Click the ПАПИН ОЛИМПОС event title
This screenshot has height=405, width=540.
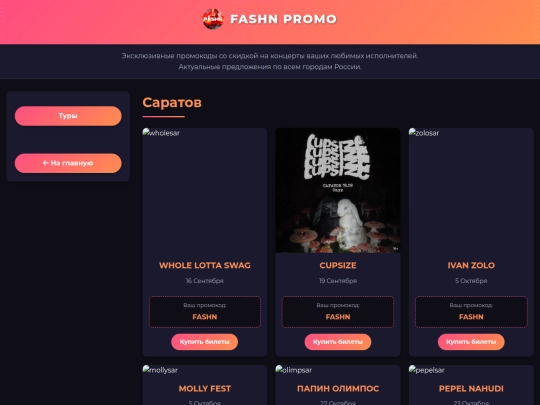point(338,388)
